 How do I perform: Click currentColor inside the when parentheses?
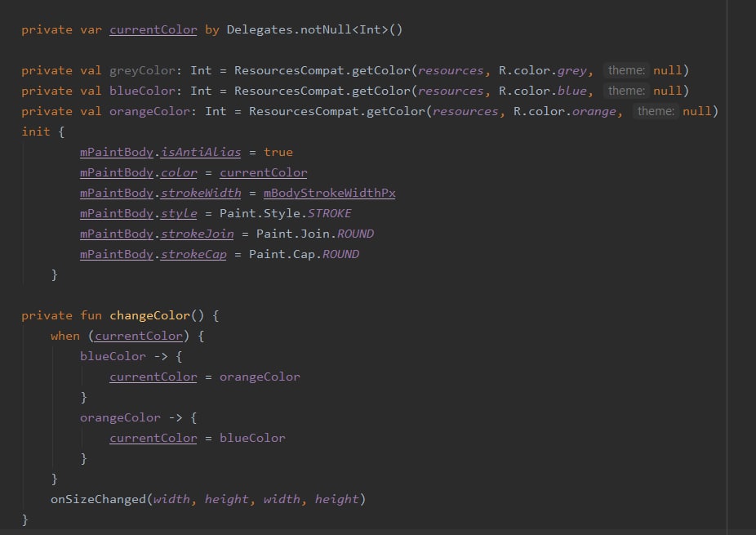tap(138, 336)
